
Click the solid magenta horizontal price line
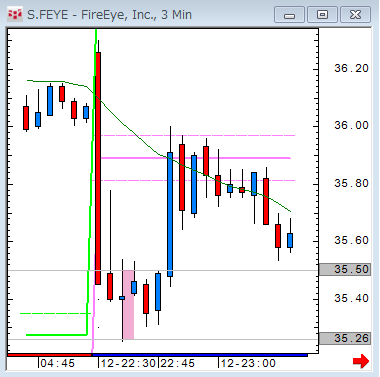196,158
